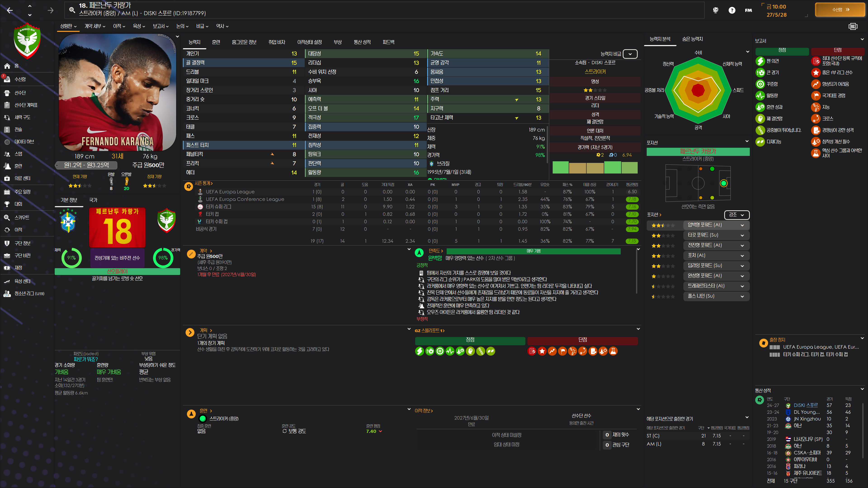
Task: Select the green striker position dot on pitch
Action: [723, 183]
